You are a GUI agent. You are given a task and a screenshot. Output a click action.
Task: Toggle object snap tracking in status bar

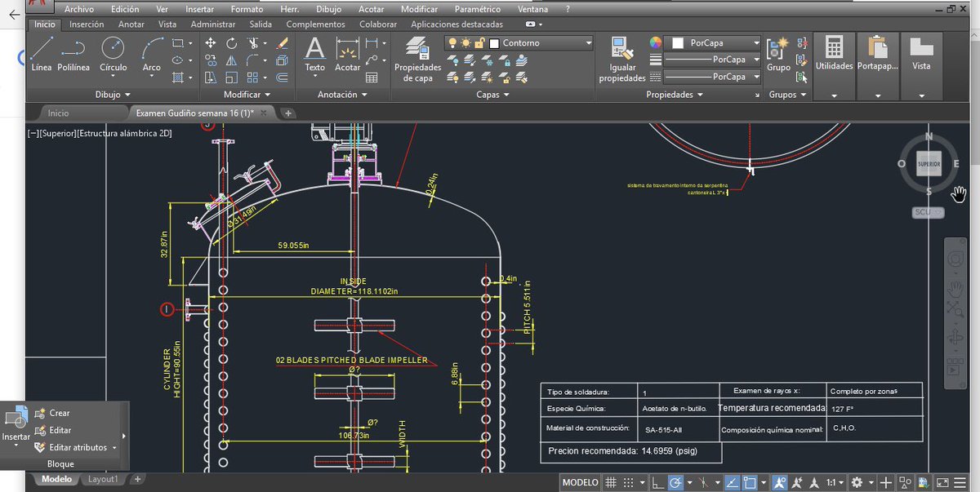pyautogui.click(x=733, y=482)
